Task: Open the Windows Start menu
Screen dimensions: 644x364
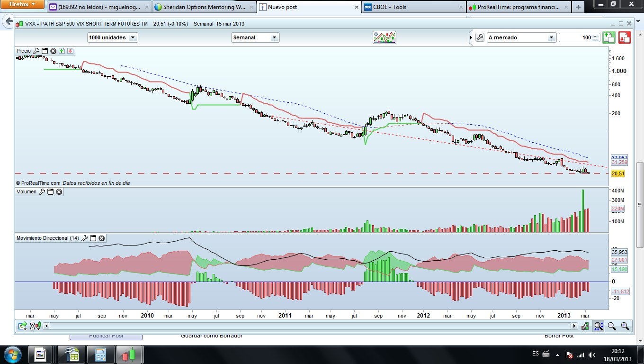Action: click(12, 355)
